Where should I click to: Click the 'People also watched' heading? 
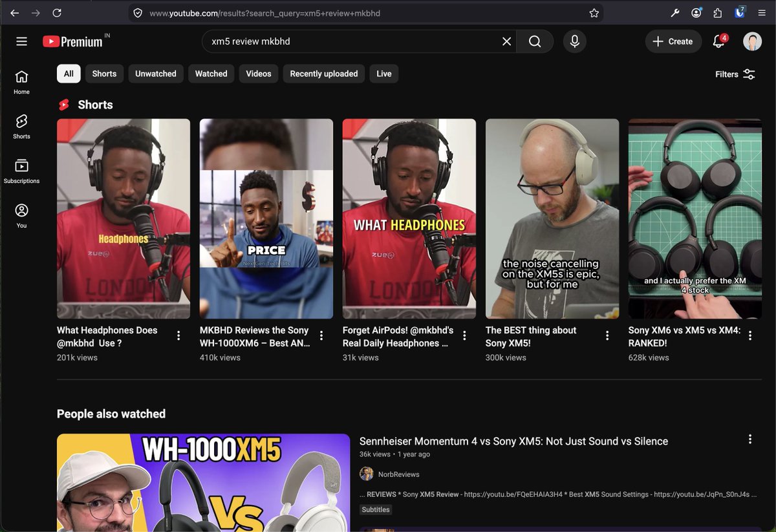pyautogui.click(x=111, y=414)
